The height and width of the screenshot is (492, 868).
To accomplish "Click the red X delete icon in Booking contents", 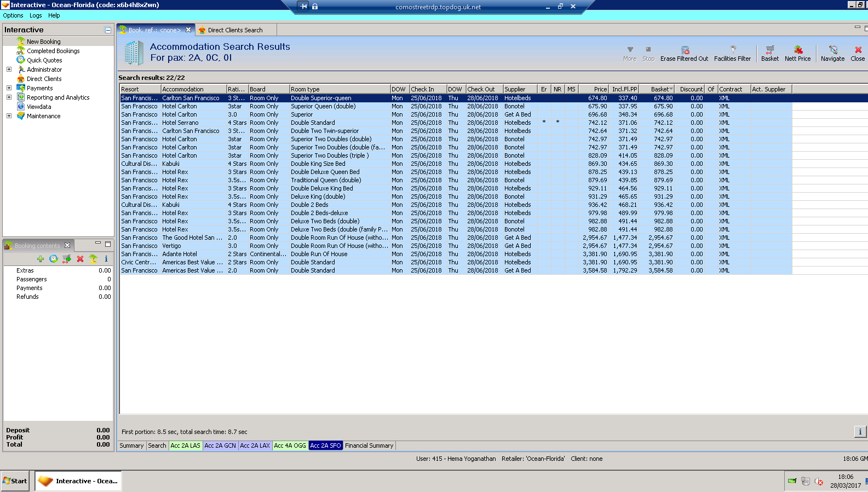I will point(80,259).
